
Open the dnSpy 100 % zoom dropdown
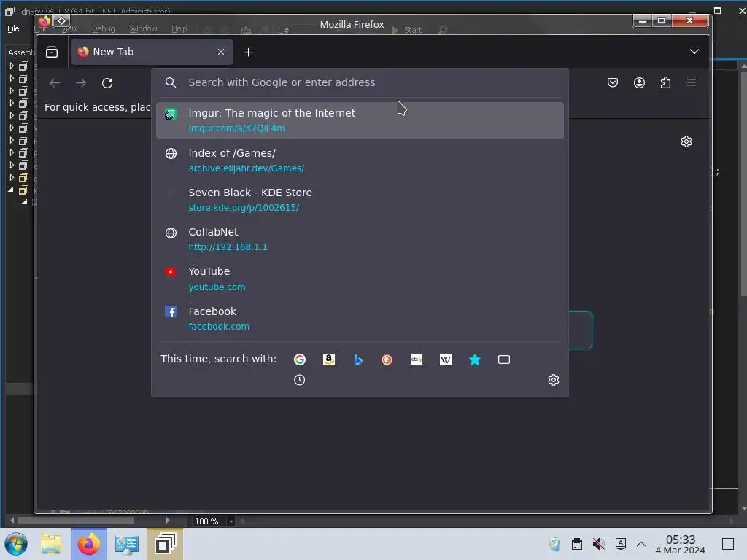click(x=231, y=521)
